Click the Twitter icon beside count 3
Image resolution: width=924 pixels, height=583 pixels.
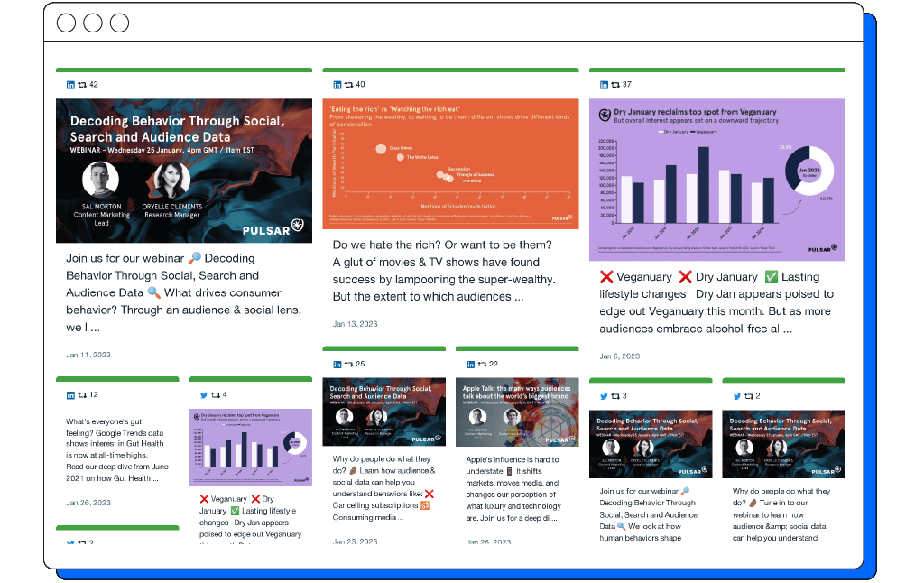[604, 396]
